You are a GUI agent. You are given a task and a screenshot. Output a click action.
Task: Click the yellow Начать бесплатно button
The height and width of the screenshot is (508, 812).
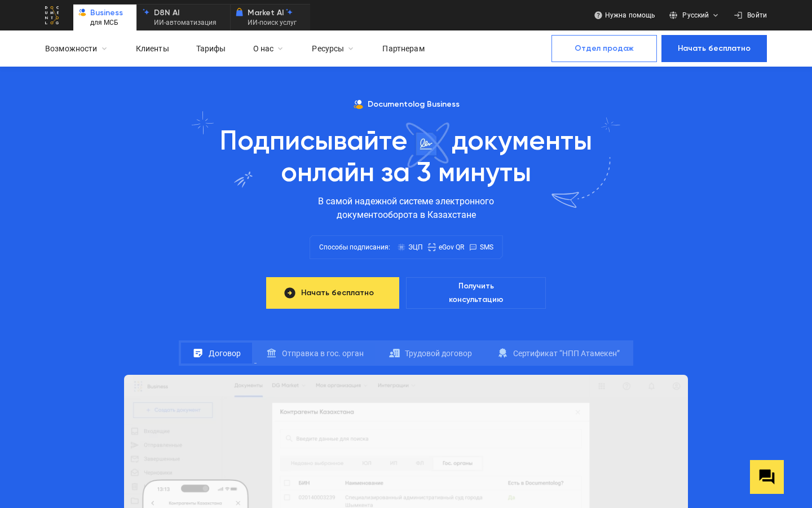tap(333, 293)
